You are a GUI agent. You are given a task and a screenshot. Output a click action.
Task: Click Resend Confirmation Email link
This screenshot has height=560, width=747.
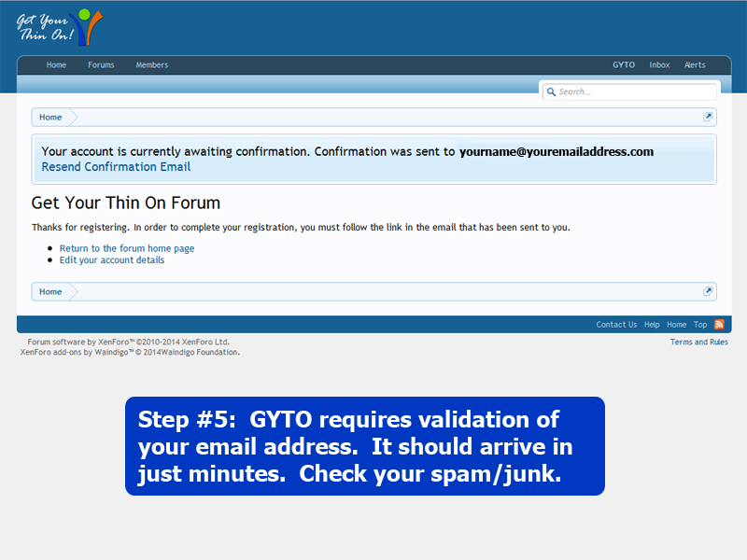[116, 167]
